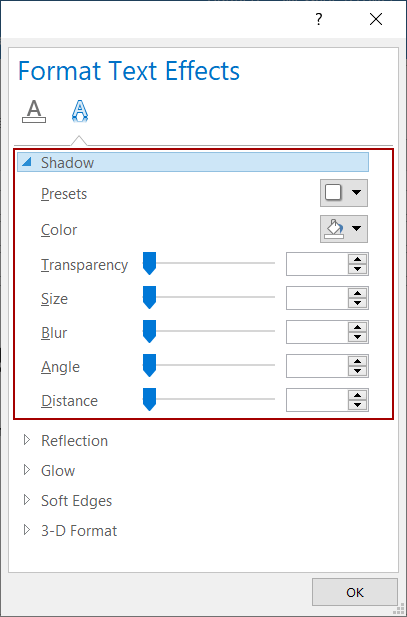The image size is (407, 617).
Task: Collapse the Shadow section
Action: [x=193, y=162]
